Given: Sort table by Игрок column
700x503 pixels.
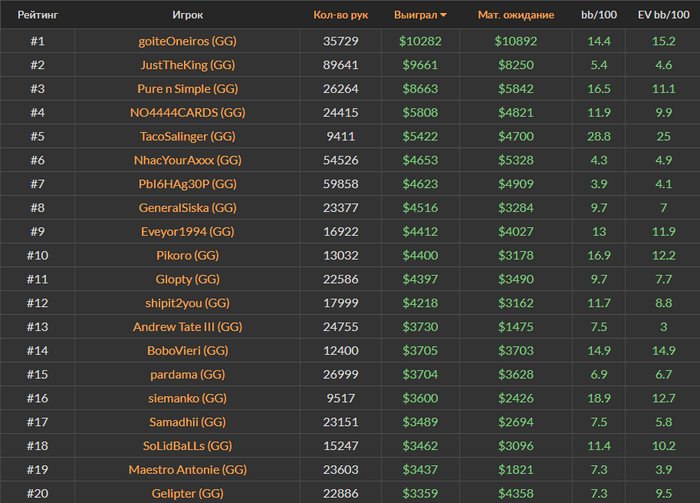Looking at the screenshot, I should pos(187,15).
